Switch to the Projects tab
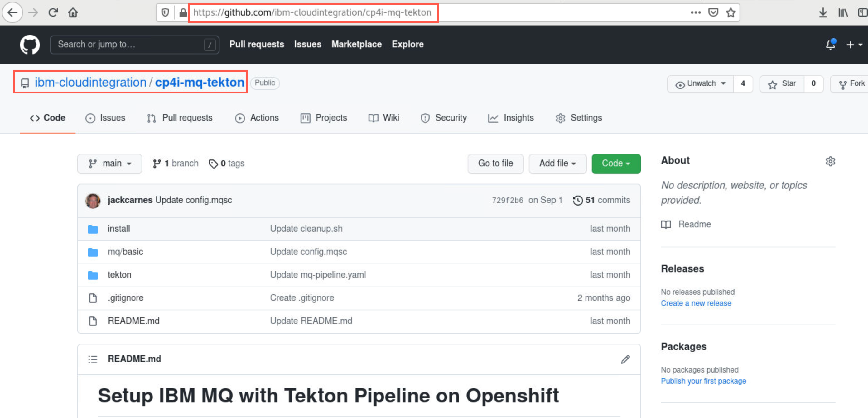This screenshot has height=418, width=868. (x=324, y=118)
